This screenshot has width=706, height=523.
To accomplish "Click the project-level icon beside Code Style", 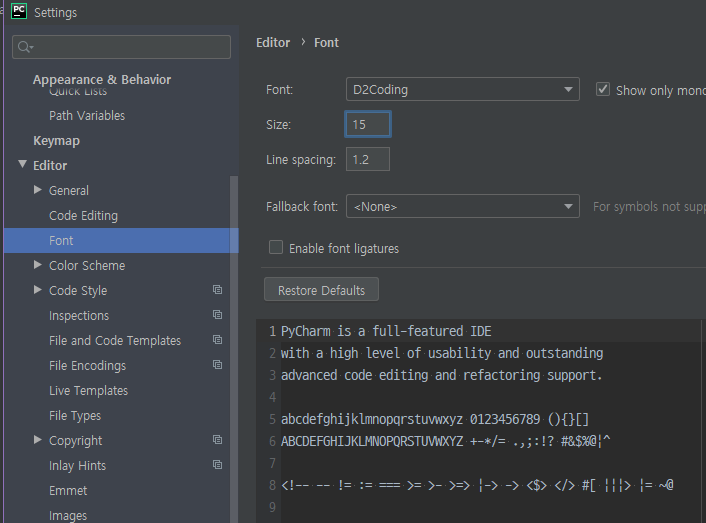I will click(217, 290).
